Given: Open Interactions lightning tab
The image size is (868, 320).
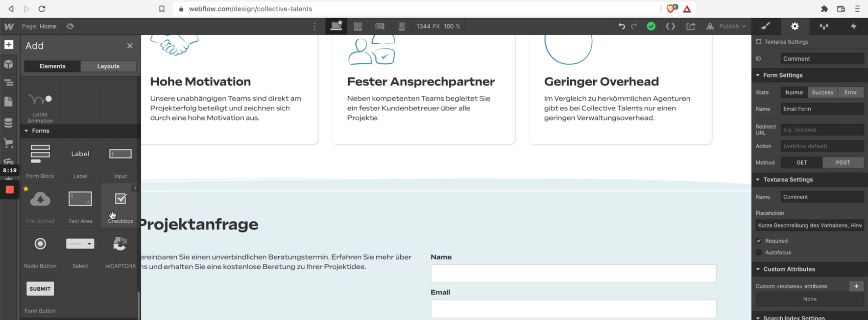Looking at the screenshot, I should [x=853, y=26].
